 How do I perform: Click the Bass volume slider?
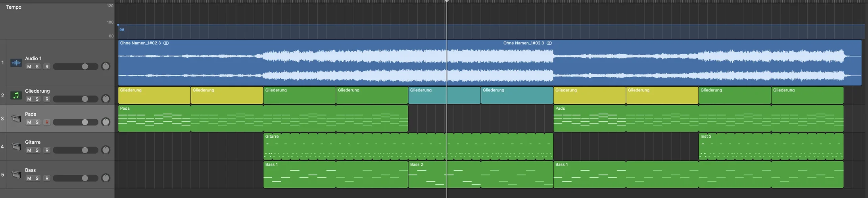click(75, 179)
